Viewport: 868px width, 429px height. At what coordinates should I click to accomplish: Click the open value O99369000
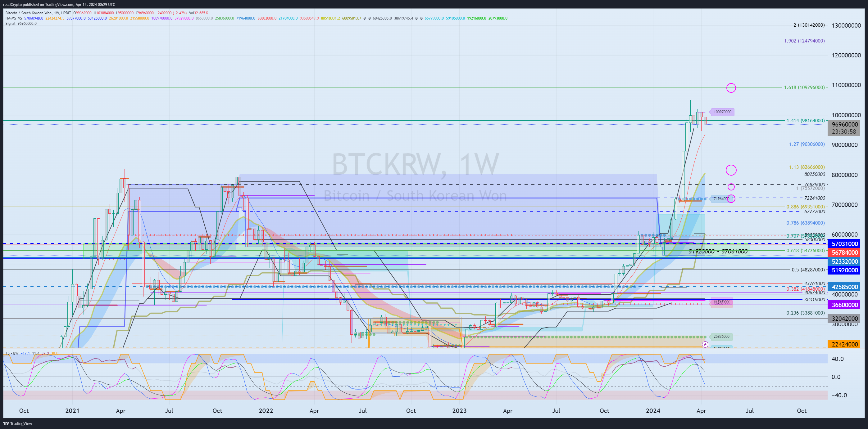83,13
